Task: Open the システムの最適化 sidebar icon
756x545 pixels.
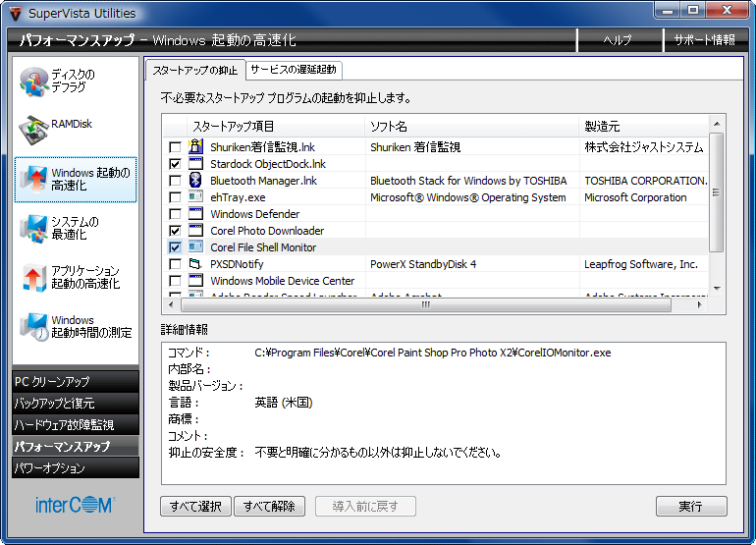Action: click(x=34, y=228)
